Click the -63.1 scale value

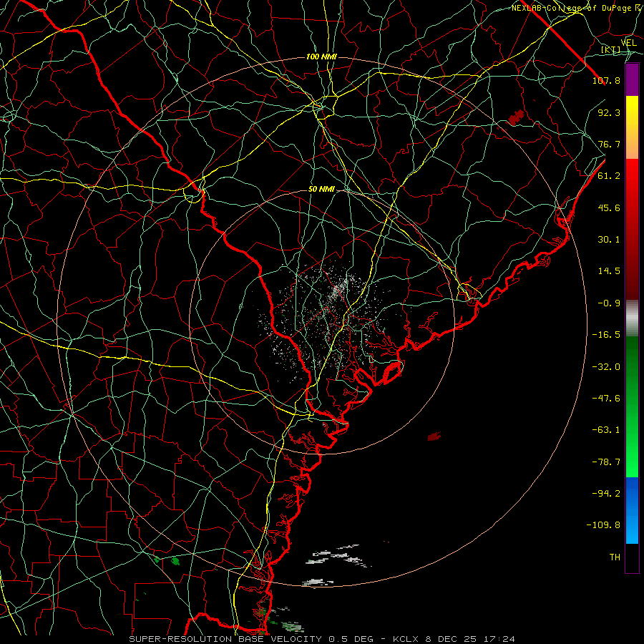tap(606, 430)
